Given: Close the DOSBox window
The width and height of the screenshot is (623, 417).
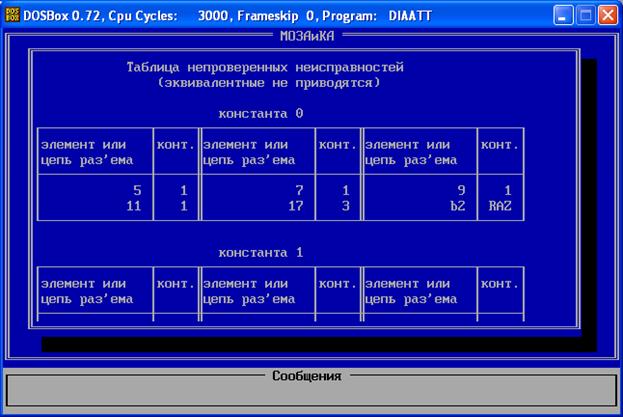Looking at the screenshot, I should click(609, 15).
